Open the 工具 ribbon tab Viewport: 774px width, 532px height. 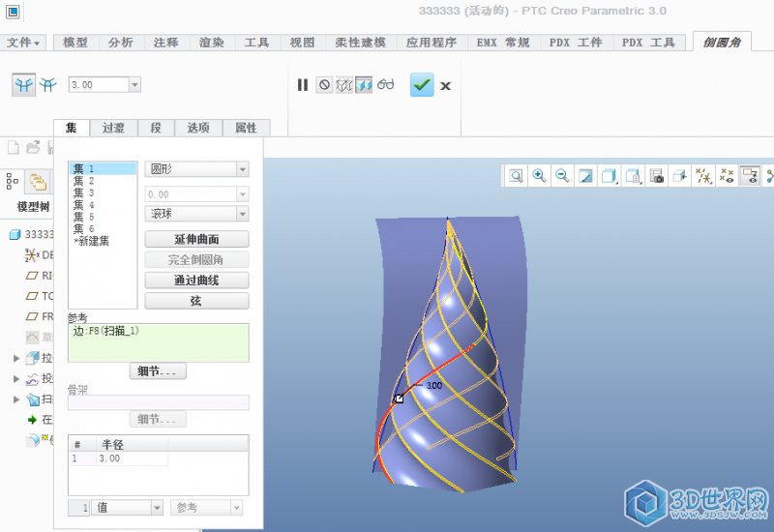257,43
